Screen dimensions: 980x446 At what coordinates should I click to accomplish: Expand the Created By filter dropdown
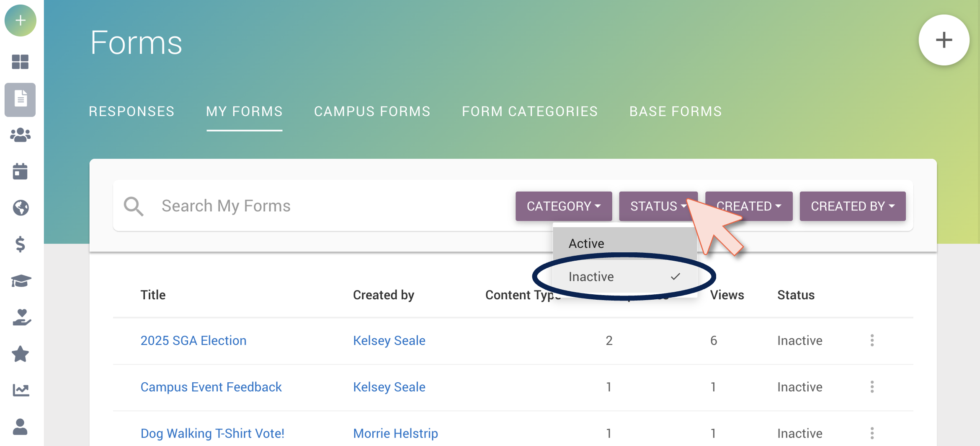853,206
